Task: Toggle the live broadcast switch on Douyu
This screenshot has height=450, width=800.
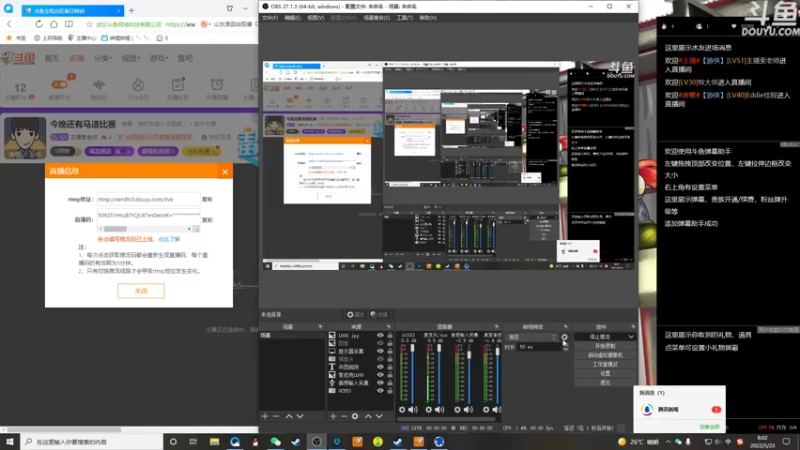Action: point(60,84)
